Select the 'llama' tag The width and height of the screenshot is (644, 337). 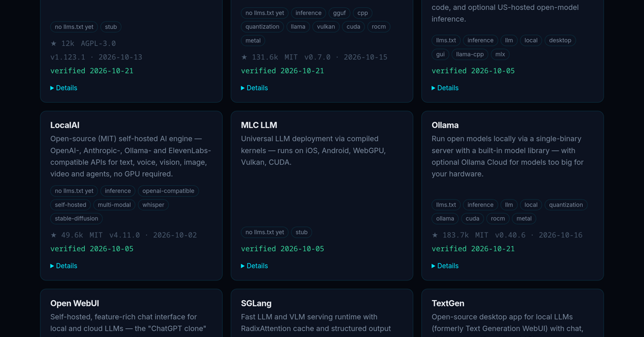pos(298,27)
